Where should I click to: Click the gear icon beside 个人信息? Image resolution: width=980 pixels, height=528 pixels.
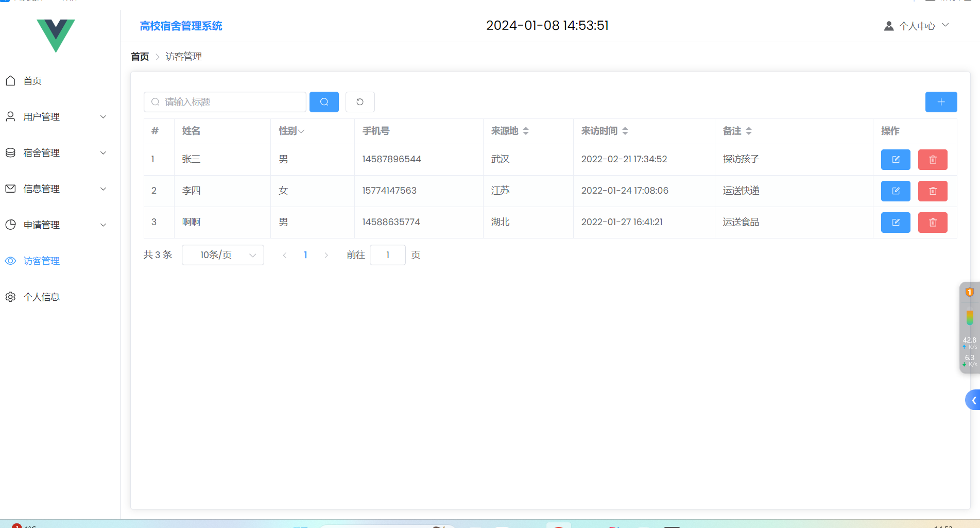pos(10,297)
